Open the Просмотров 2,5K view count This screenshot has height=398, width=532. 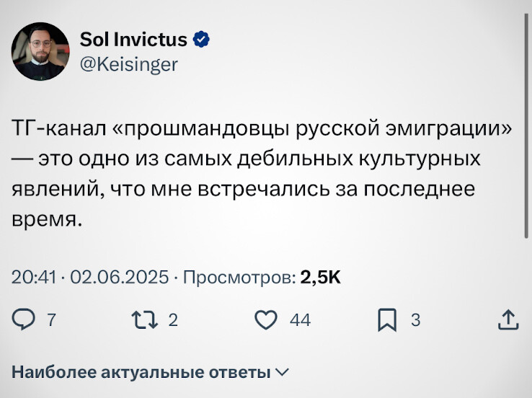(262, 278)
